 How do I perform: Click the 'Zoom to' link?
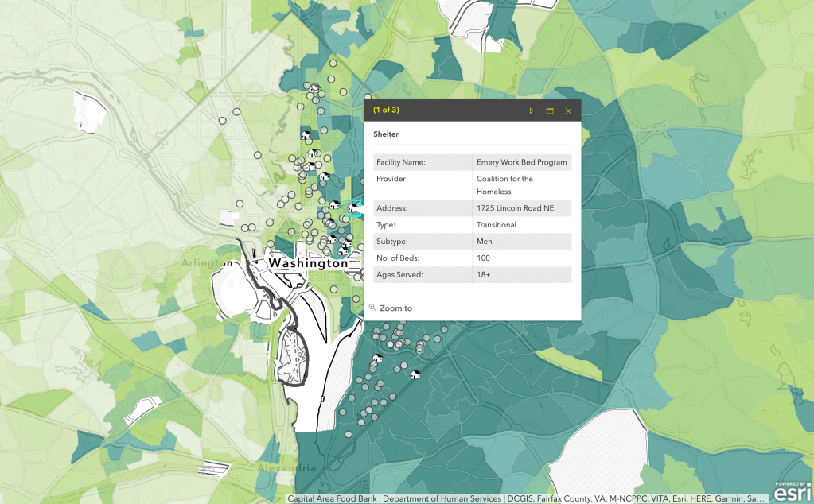pyautogui.click(x=395, y=308)
